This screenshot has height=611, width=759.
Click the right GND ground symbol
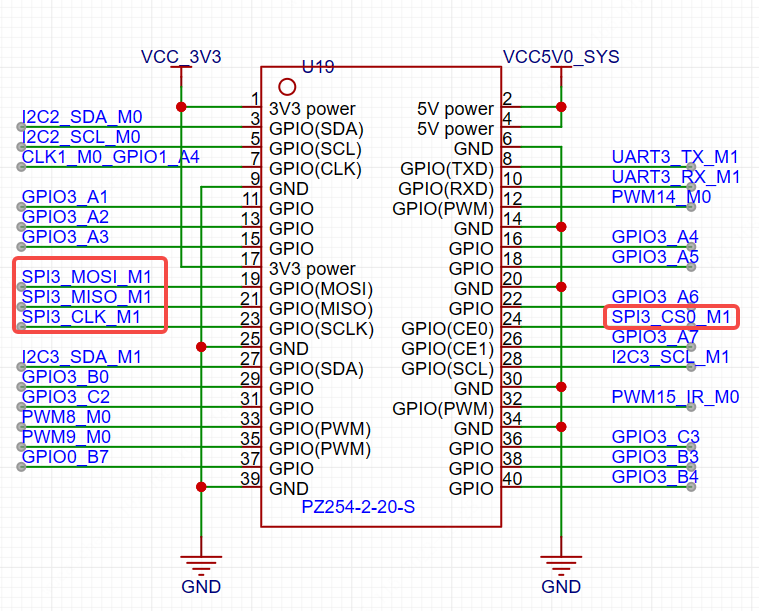(561, 564)
